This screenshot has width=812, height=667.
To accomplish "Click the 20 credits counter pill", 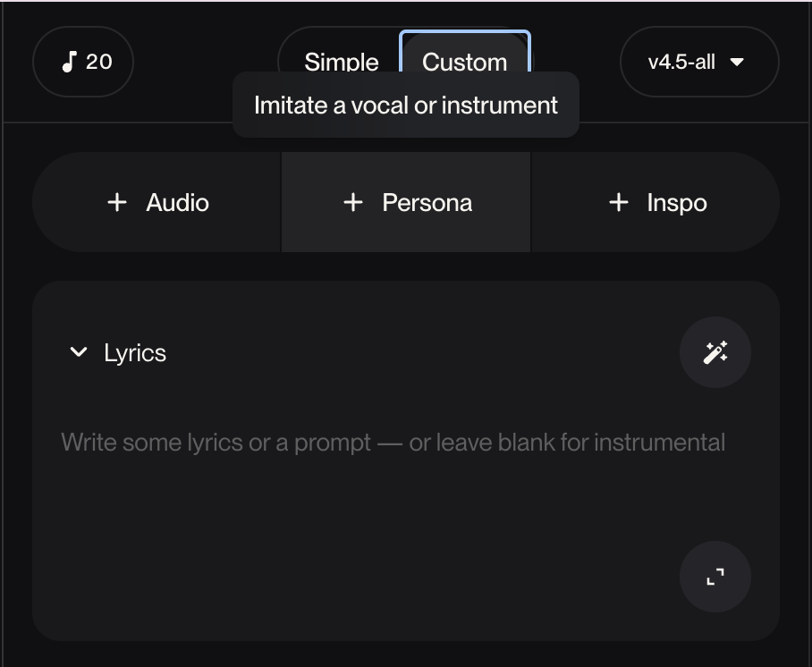I will click(x=83, y=62).
